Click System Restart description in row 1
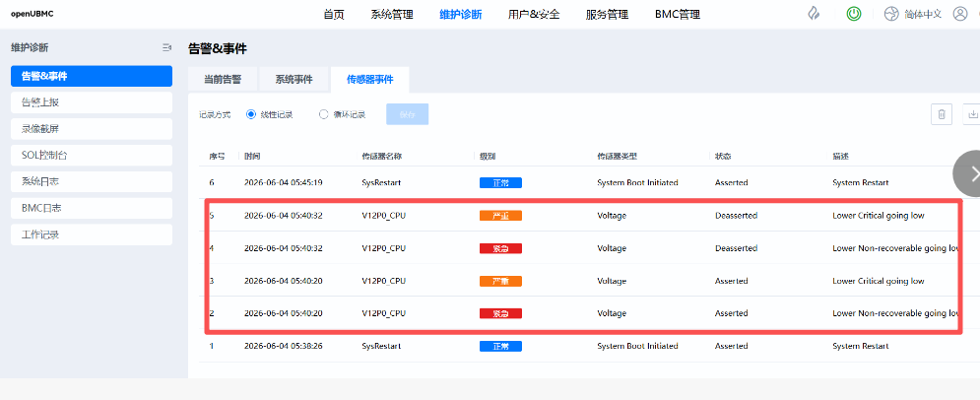This screenshot has height=400, width=980. click(861, 346)
